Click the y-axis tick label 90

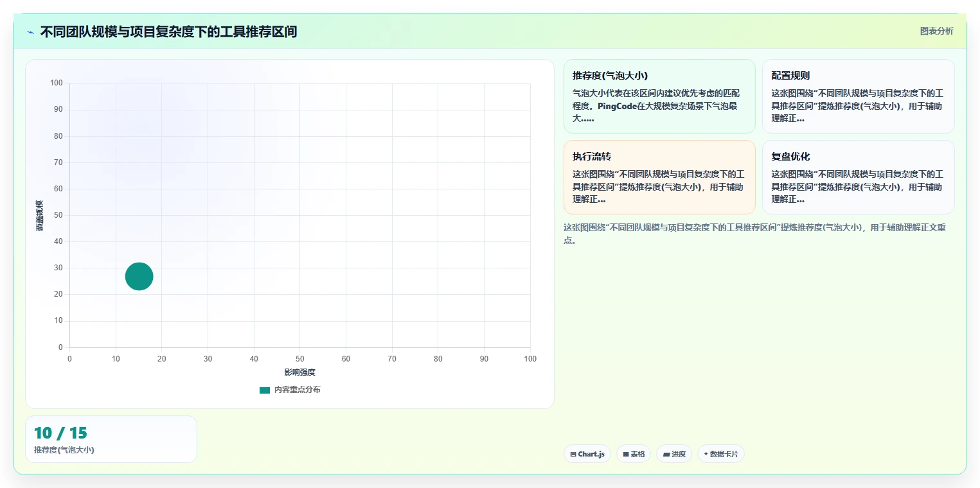tap(58, 110)
